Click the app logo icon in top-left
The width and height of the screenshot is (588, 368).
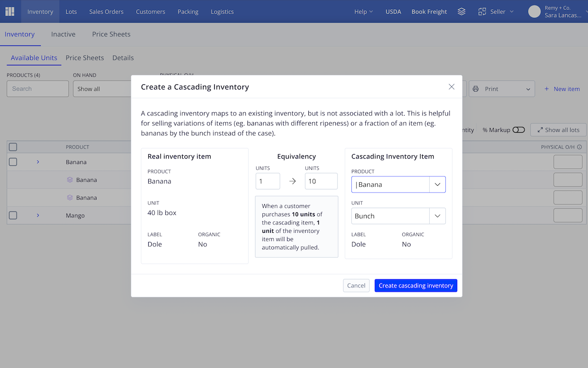tap(10, 11)
